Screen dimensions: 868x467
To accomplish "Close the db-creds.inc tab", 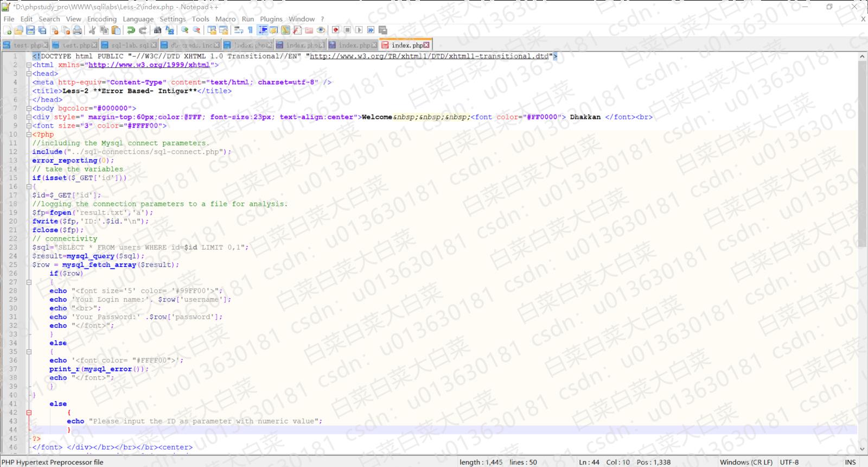I will click(217, 45).
